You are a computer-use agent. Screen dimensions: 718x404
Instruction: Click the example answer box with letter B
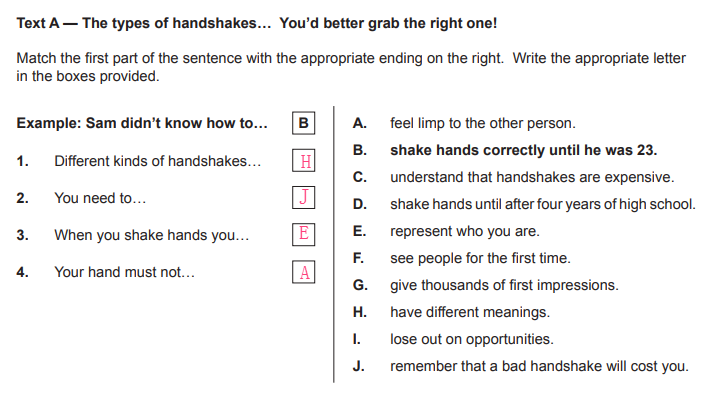point(305,124)
